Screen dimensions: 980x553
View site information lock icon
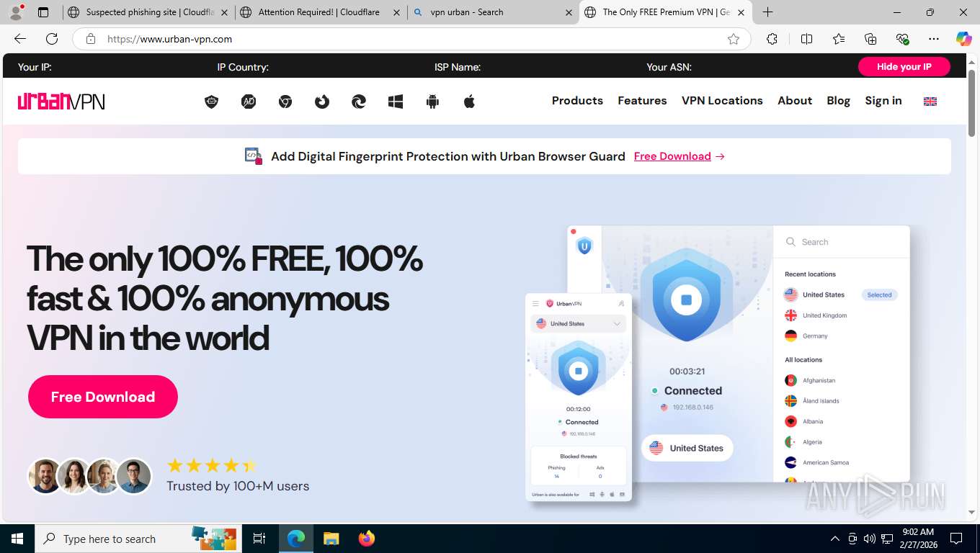(x=91, y=39)
